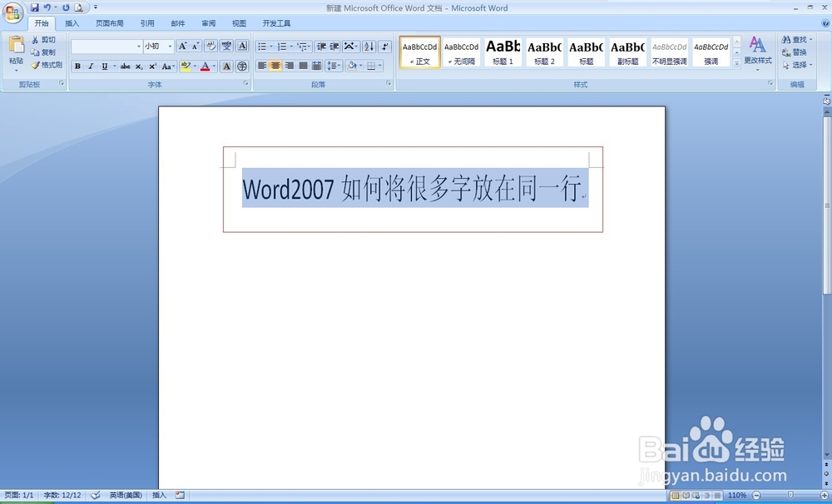Move the zoom slider handle
This screenshot has width=832, height=504.
(x=790, y=495)
